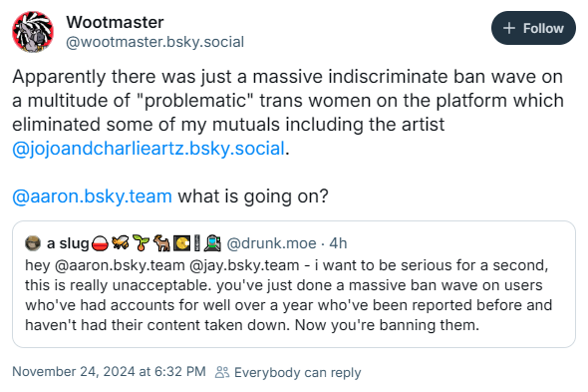Click the dog emoji in quoted name

[x=161, y=243]
